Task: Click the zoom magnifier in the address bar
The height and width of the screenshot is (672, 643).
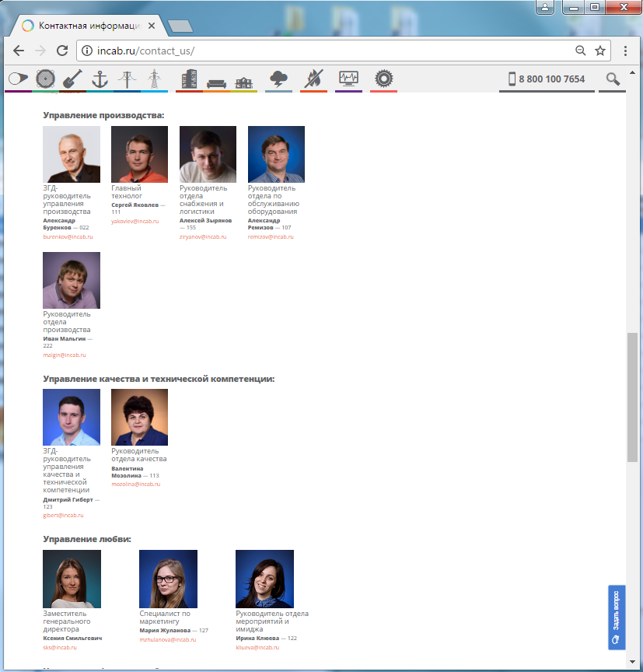Action: pyautogui.click(x=580, y=51)
